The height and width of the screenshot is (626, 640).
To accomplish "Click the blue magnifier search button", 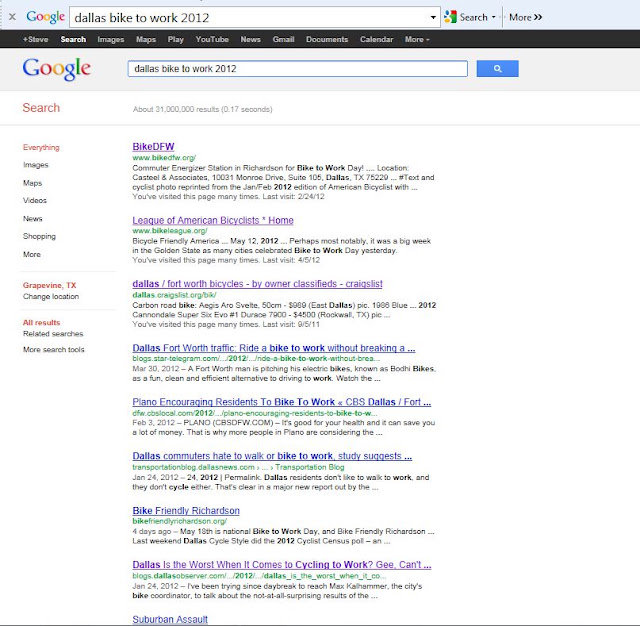I will pos(497,69).
